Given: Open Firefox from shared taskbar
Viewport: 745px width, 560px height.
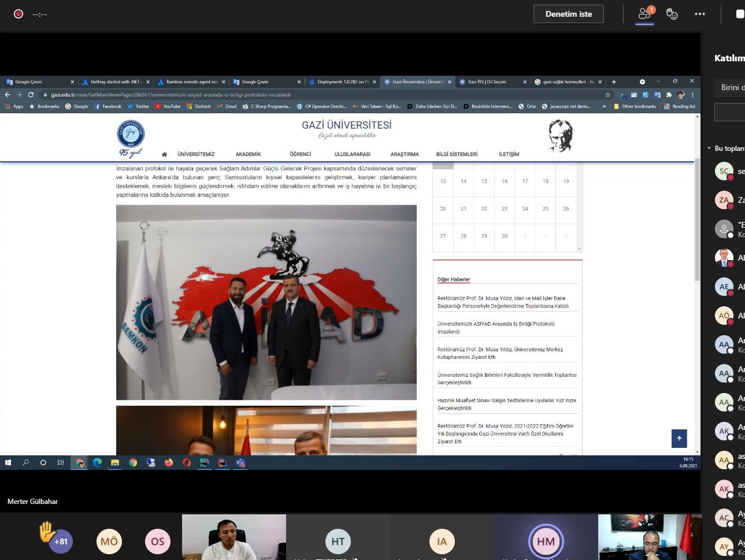Looking at the screenshot, I should coord(169,462).
